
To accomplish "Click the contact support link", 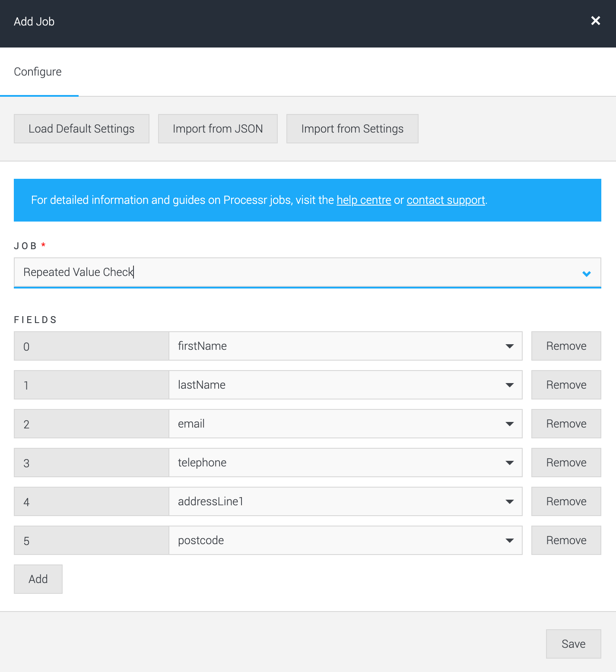I will pyautogui.click(x=445, y=200).
